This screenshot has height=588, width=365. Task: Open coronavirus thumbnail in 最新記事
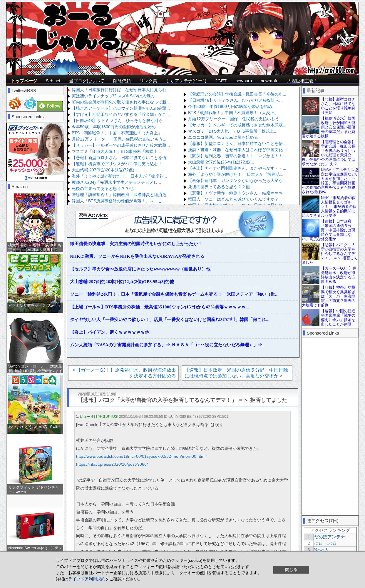(311, 106)
